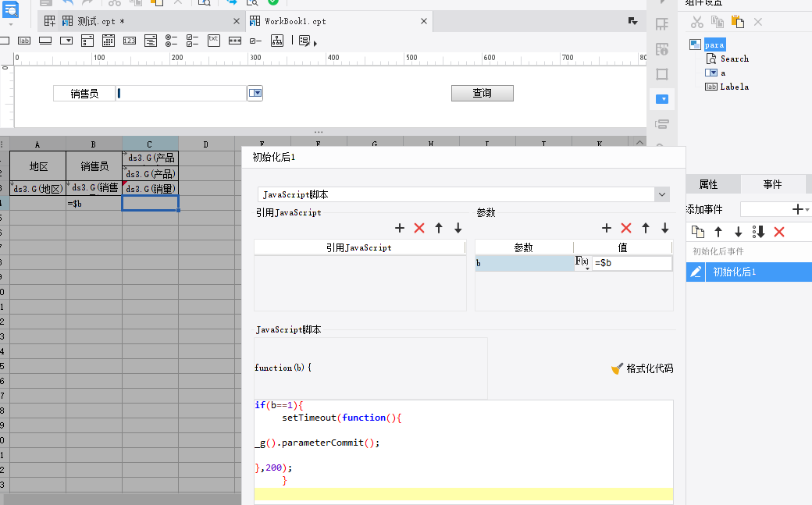Click the F(x) formula type icon
812x505 pixels.
click(x=582, y=262)
